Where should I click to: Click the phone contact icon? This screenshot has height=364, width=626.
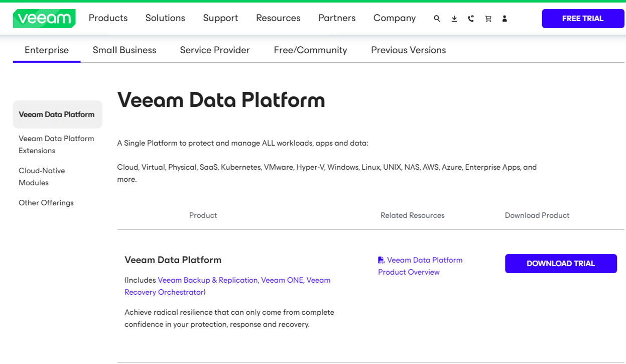coord(471,19)
